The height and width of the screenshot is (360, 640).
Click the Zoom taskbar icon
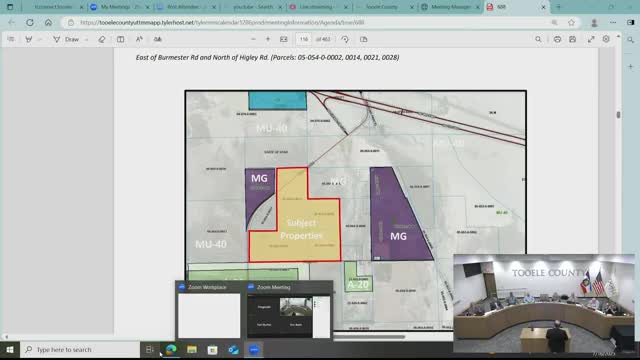click(x=254, y=350)
